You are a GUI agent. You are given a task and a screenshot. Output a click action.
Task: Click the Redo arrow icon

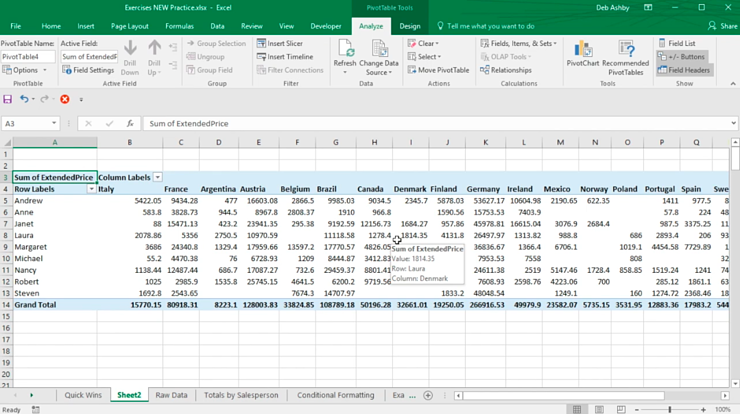pyautogui.click(x=44, y=99)
